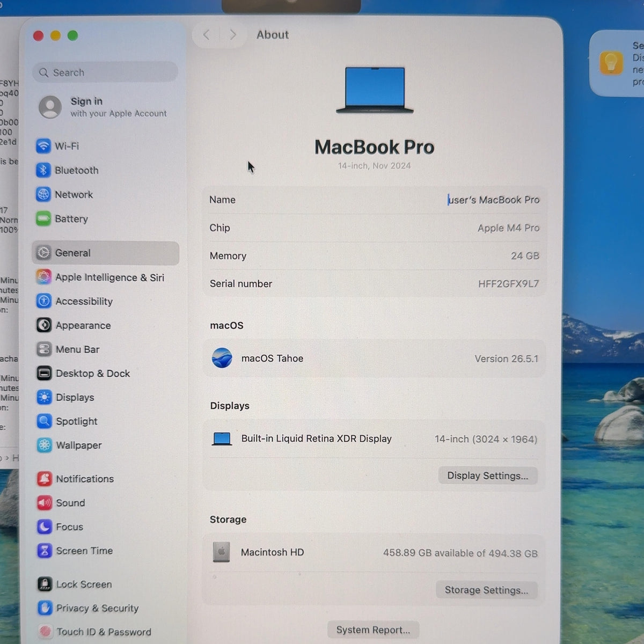Image resolution: width=644 pixels, height=644 pixels.
Task: Click the macOS Tahoe name text
Action: click(272, 358)
